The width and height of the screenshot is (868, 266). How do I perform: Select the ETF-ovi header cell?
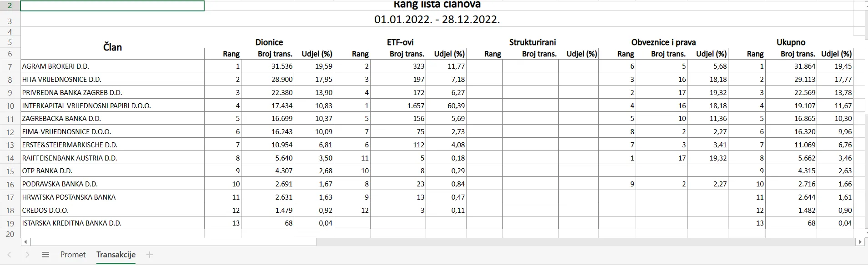point(400,42)
